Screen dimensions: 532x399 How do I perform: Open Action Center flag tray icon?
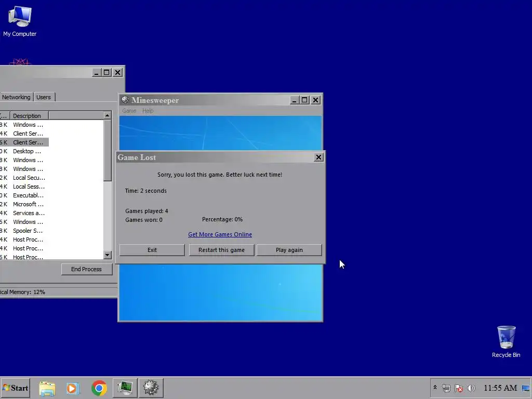pos(459,388)
